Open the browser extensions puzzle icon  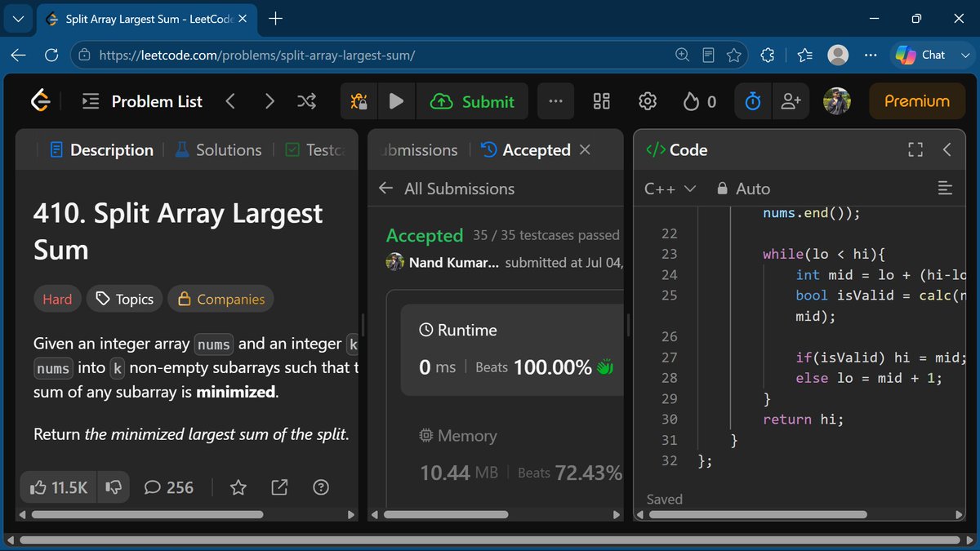pos(767,55)
